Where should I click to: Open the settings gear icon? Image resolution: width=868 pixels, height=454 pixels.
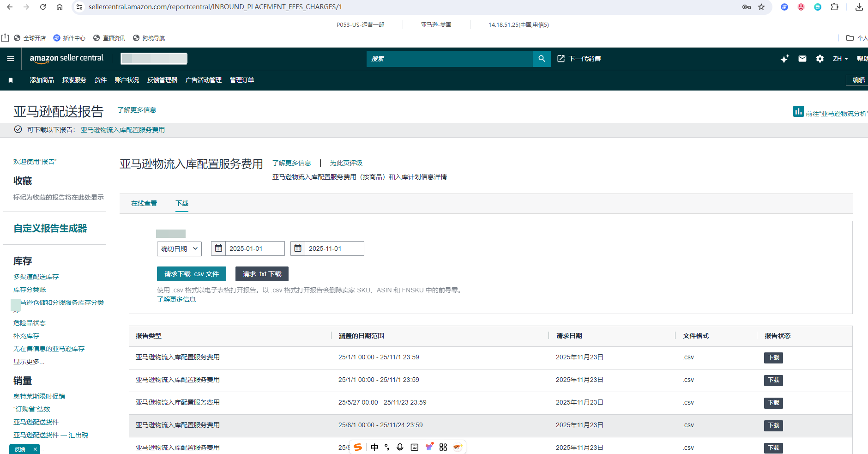(820, 59)
